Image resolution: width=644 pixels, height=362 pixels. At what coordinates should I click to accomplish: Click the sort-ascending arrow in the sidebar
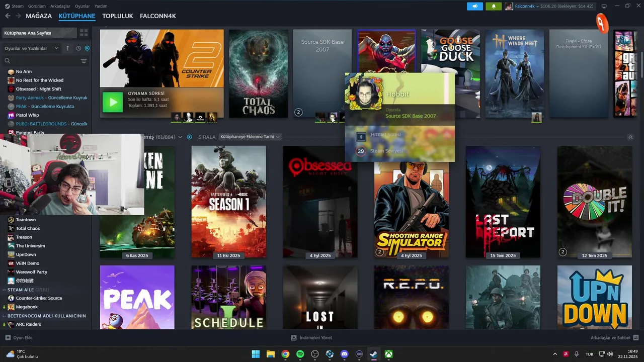tap(68, 48)
